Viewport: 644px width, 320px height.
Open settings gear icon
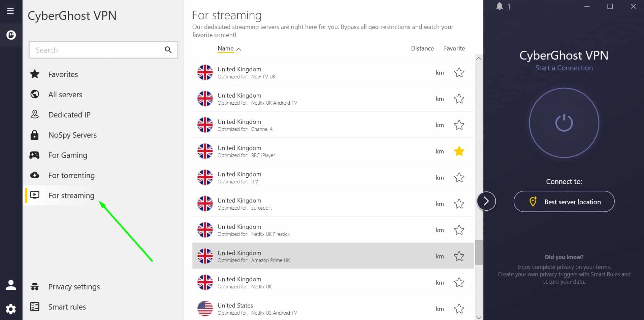point(11,309)
